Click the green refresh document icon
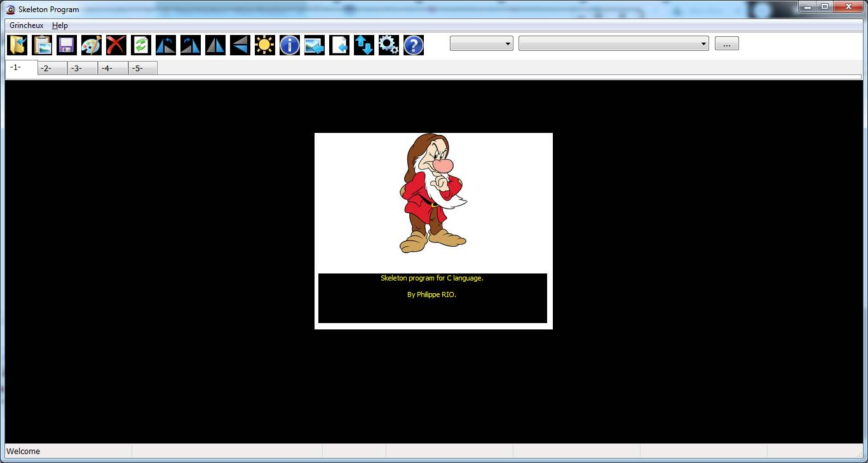Viewport: 868px width, 463px height. [x=141, y=45]
